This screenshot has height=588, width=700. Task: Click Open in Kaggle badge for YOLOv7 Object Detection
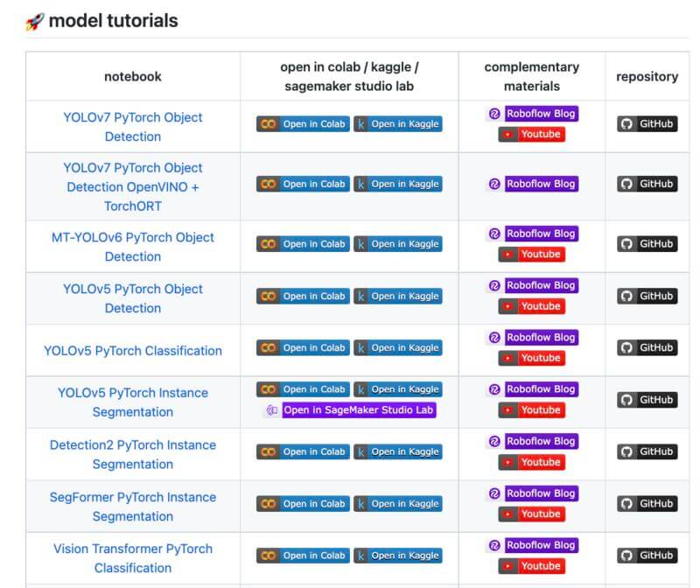398,123
